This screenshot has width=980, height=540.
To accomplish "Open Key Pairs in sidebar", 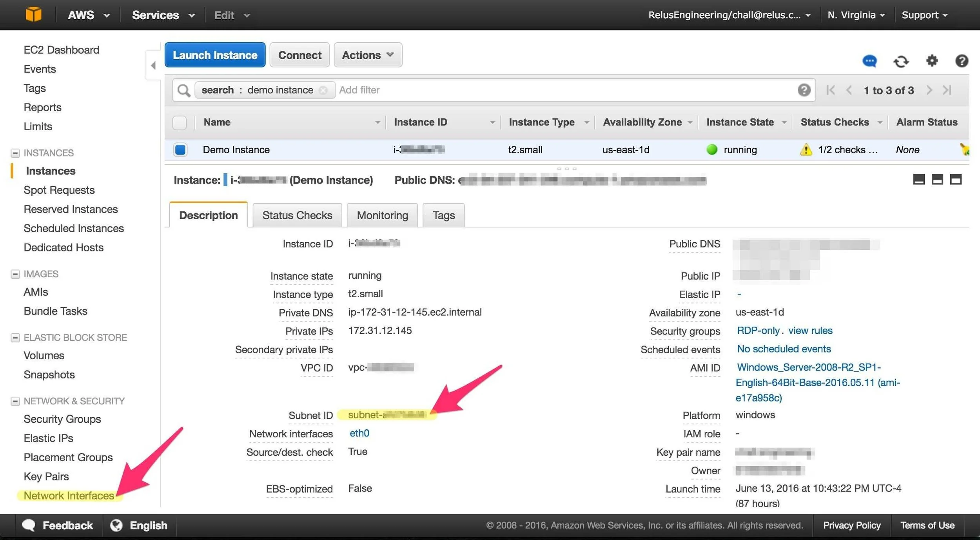I will click(46, 476).
